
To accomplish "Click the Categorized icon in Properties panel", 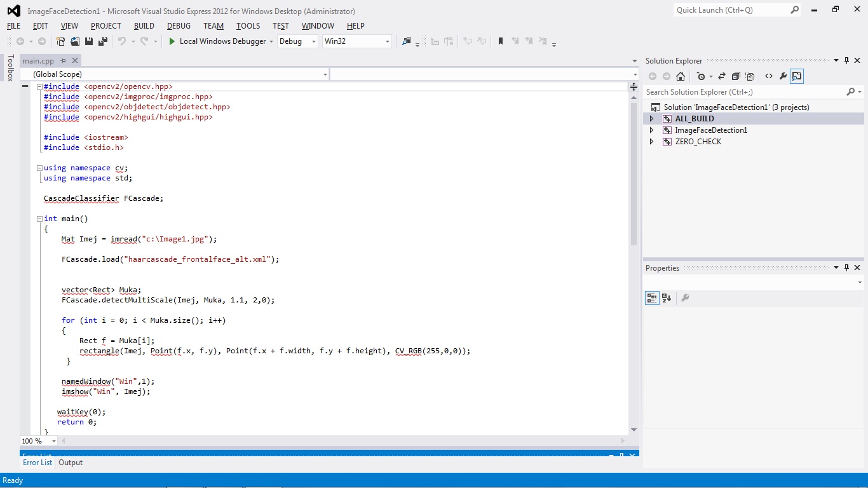I will (652, 297).
